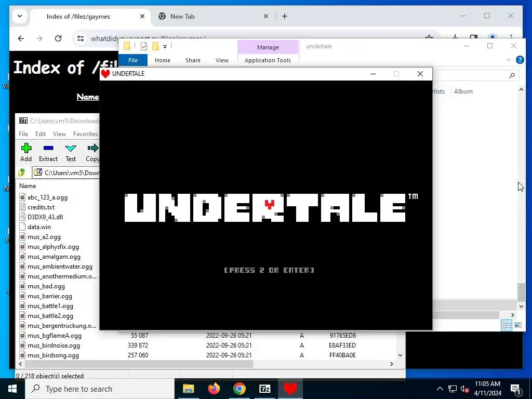Select data.win in 7-Zip list
The image size is (532, 399).
[39, 227]
